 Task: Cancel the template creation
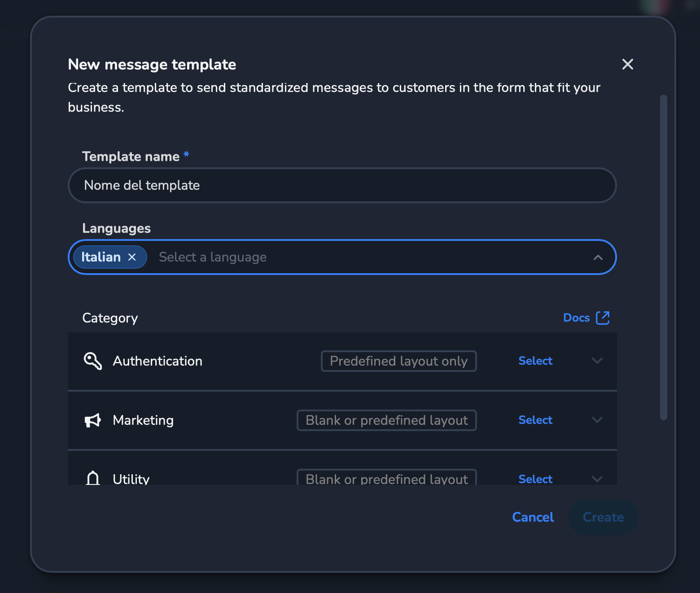[x=533, y=517]
